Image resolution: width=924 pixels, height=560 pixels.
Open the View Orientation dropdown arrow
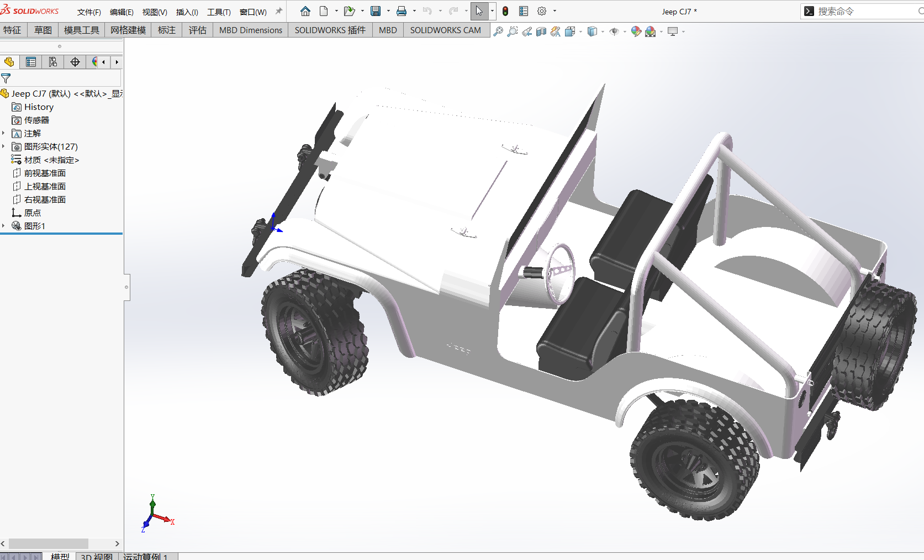click(x=580, y=31)
